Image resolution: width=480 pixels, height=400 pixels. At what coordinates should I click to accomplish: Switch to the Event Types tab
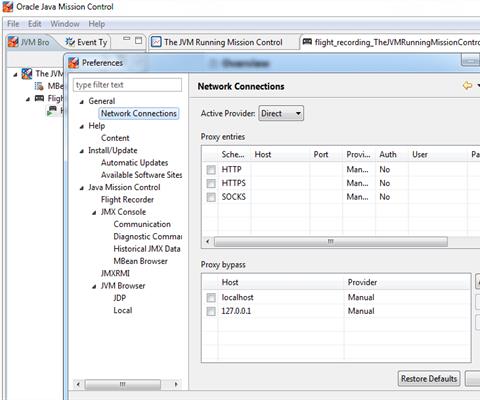point(87,42)
